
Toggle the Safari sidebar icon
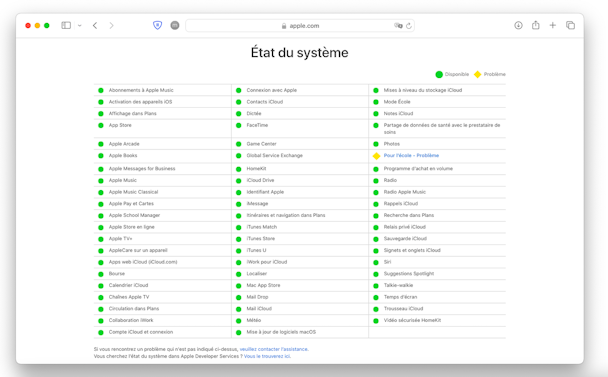click(66, 26)
